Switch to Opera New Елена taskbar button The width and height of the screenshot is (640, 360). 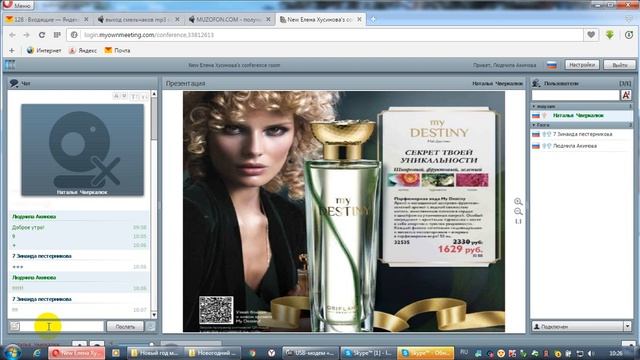point(77,353)
